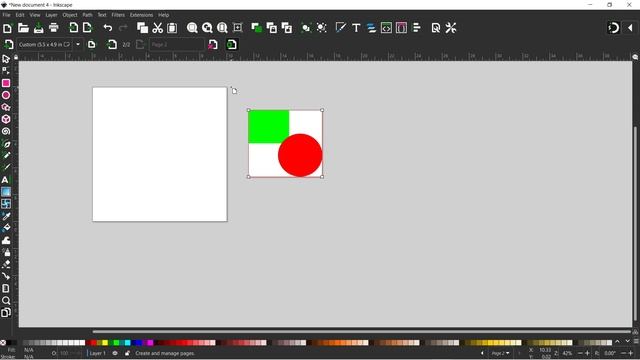Select the Gradient tool
This screenshot has height=360, width=640.
point(6,192)
